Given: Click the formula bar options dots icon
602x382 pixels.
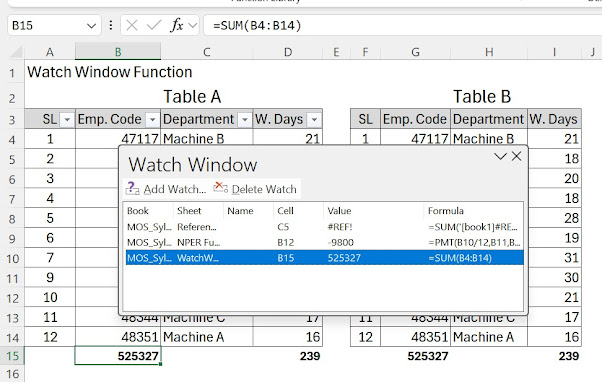Looking at the screenshot, I should coord(111,26).
